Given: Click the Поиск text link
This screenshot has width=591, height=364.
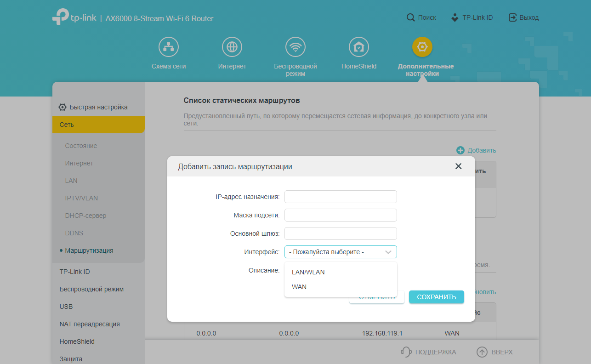Looking at the screenshot, I should pos(427,17).
